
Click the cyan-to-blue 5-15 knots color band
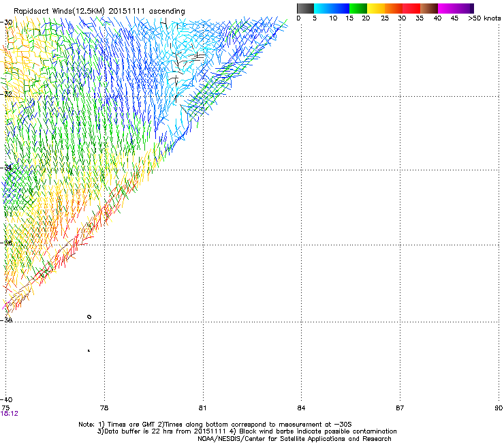[332, 8]
